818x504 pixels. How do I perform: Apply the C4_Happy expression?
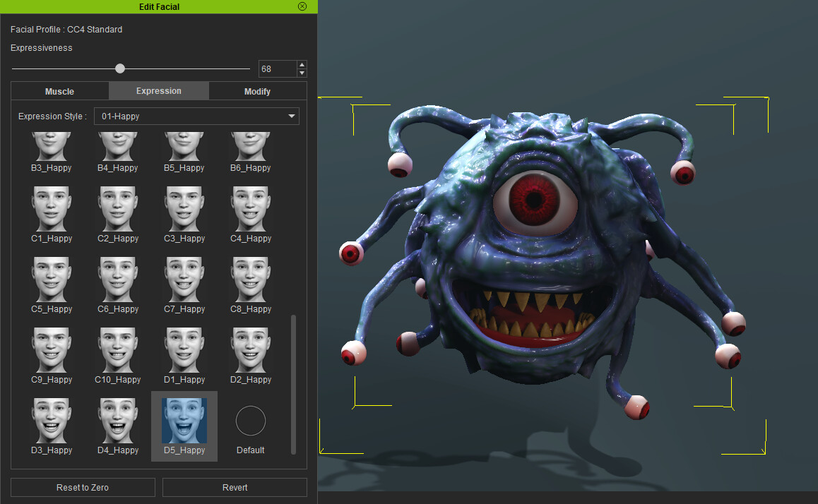point(251,208)
